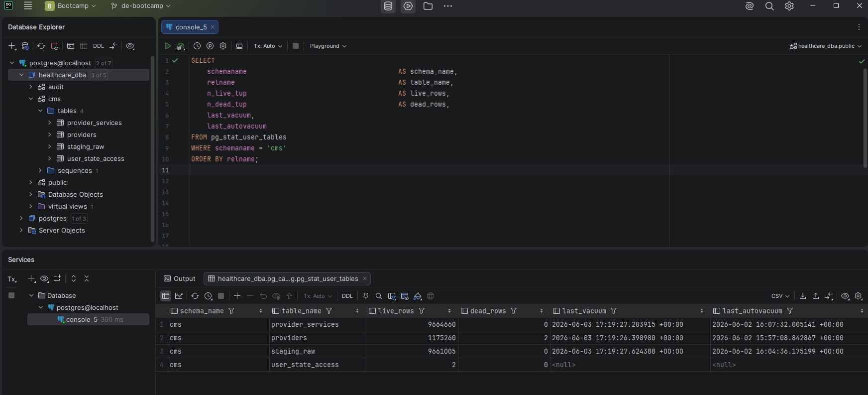Sort by table_name column arrows
Image resolution: width=868 pixels, height=395 pixels.
pyautogui.click(x=357, y=311)
